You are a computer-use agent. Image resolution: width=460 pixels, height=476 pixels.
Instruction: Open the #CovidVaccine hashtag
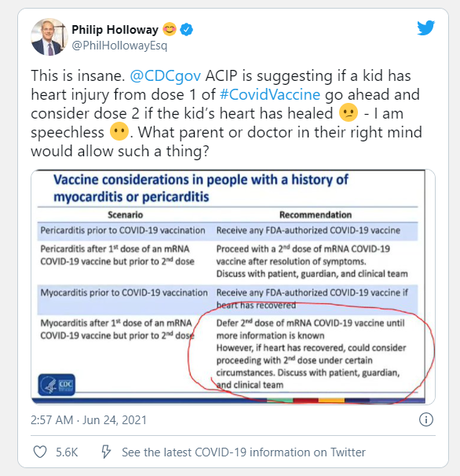(x=270, y=94)
